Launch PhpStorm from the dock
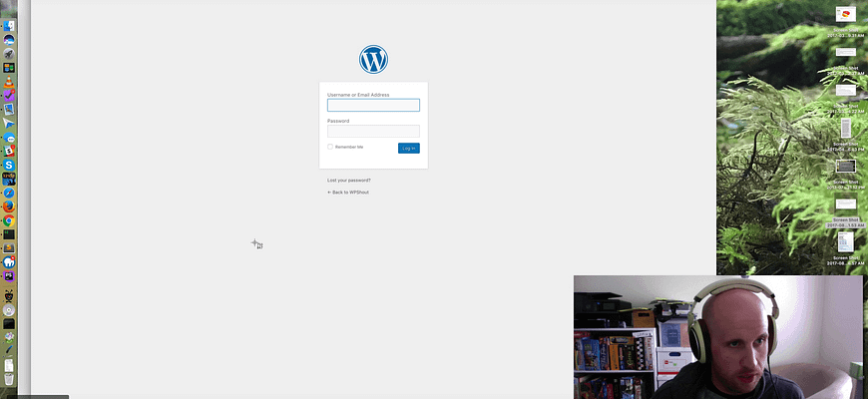The height and width of the screenshot is (399, 868). (x=9, y=276)
